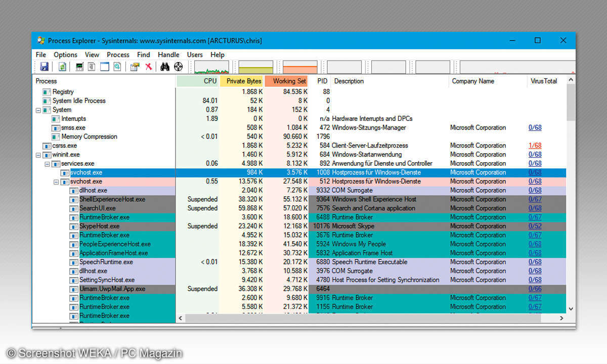This screenshot has width=607, height=364.
Task: Sort by the Company Name column header
Action: click(x=488, y=81)
